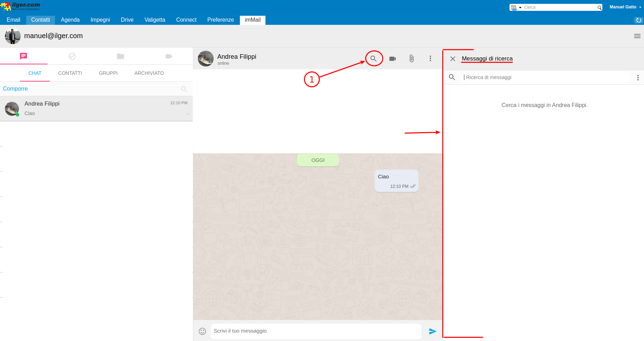Image resolution: width=644 pixels, height=341 pixels.
Task: Click the Andrea Filippi name in chat header
Action: [237, 57]
